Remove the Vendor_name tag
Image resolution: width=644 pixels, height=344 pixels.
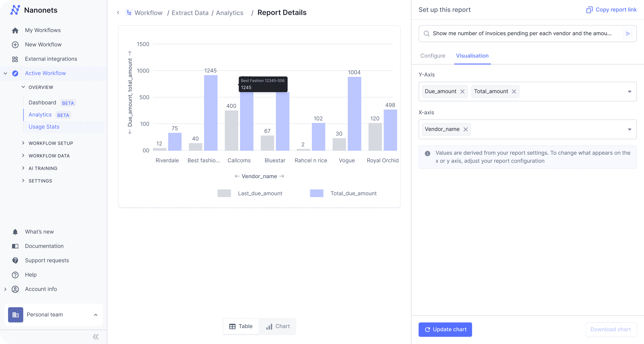point(465,129)
